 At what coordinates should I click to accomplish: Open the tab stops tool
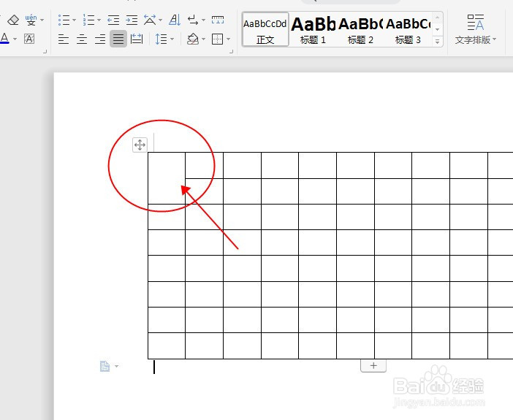[218, 20]
